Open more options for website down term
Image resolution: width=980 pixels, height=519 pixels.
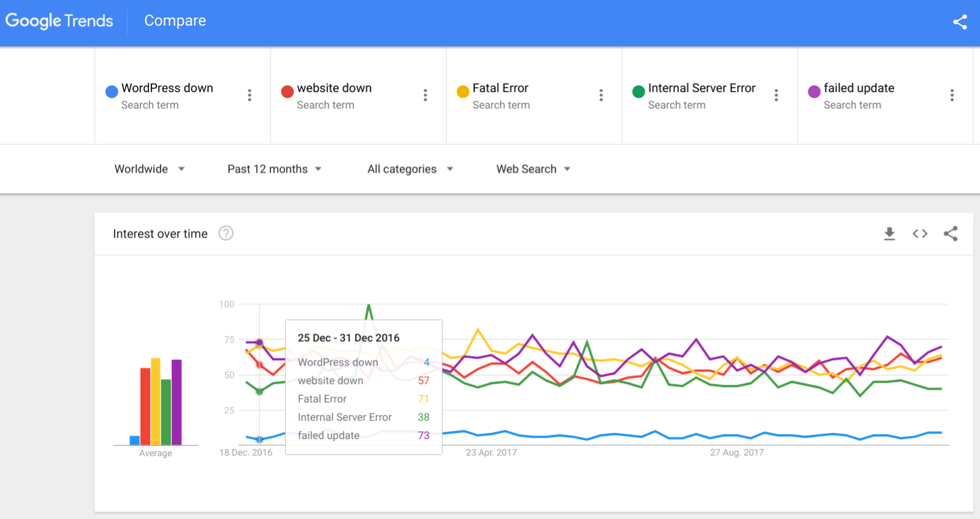pyautogui.click(x=426, y=95)
